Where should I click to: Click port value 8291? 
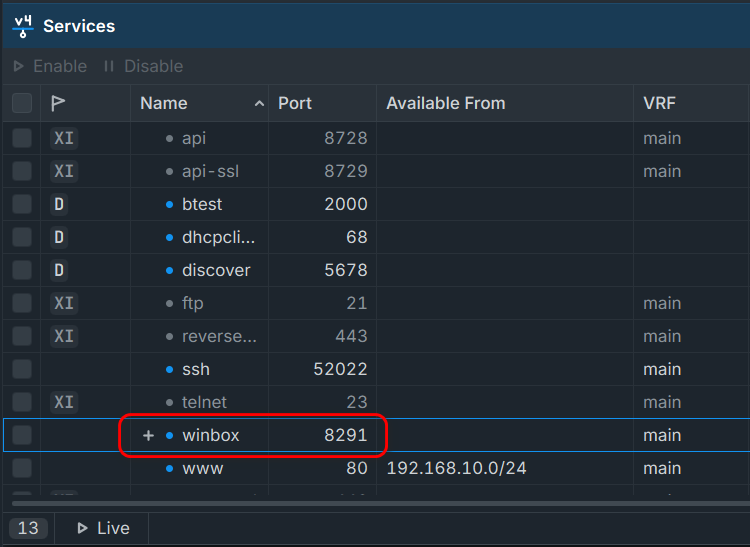pos(346,435)
